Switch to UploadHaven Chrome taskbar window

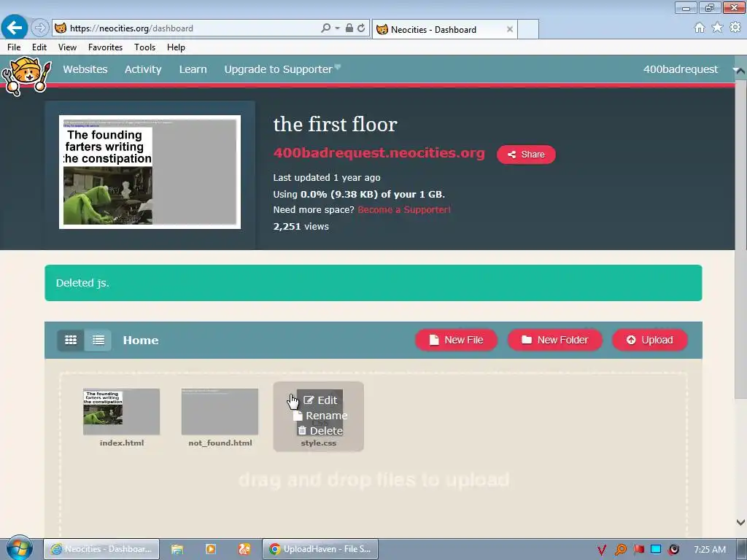click(x=320, y=549)
